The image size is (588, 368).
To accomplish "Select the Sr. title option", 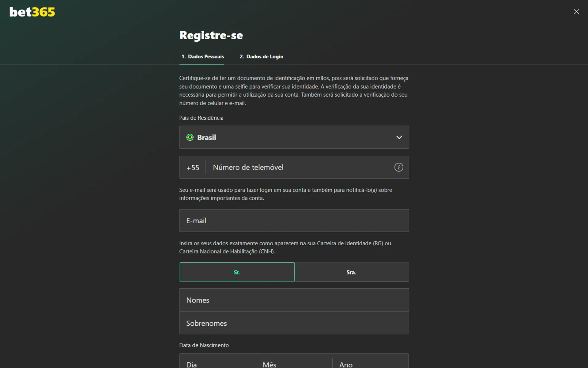I will point(237,272).
